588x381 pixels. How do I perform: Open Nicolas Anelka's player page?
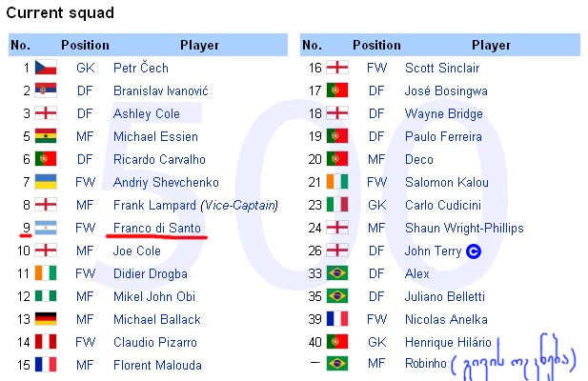pos(446,319)
